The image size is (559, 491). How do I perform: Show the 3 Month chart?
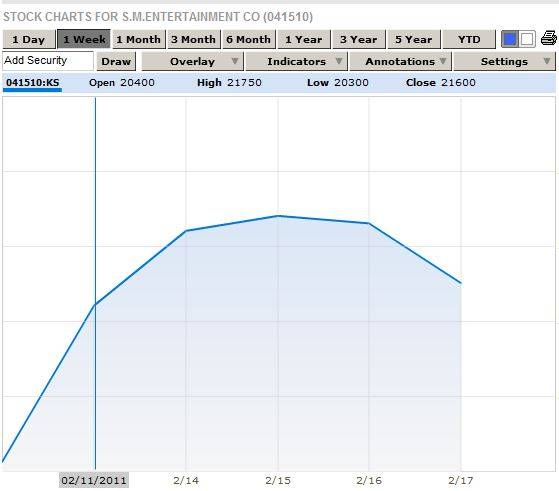click(x=194, y=39)
